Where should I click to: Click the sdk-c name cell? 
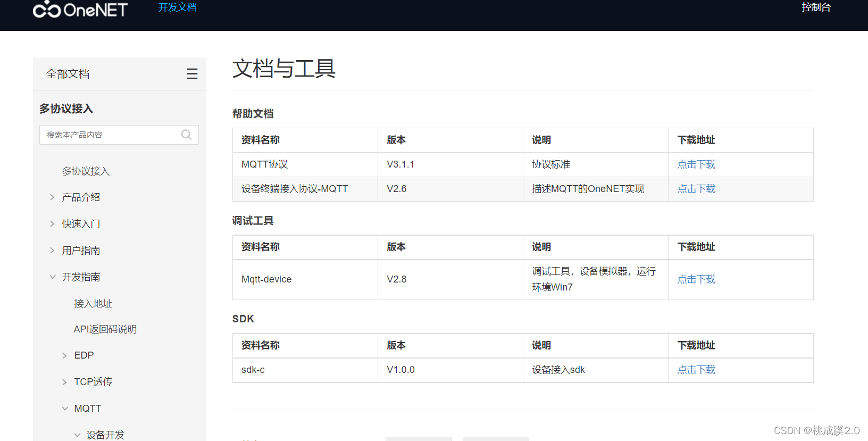click(x=305, y=370)
